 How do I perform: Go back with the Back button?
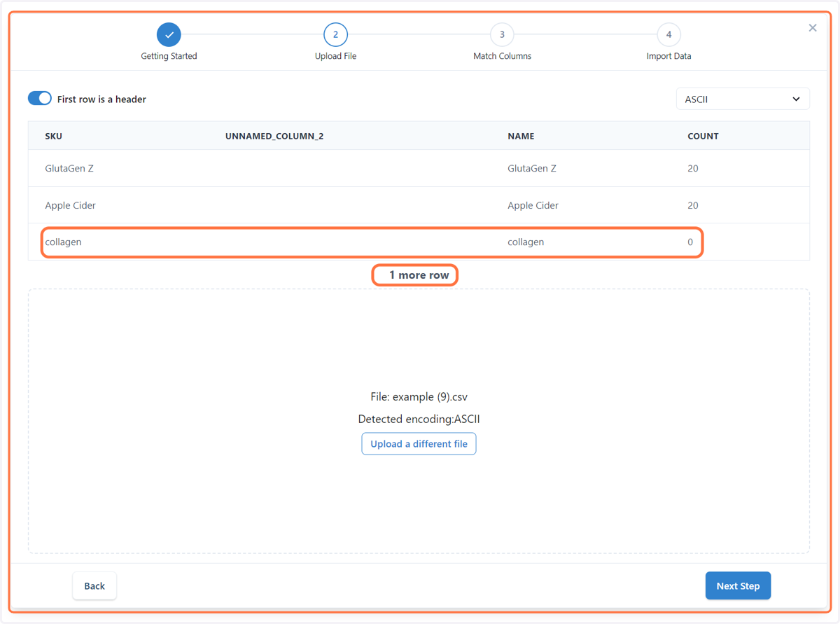[x=94, y=586]
